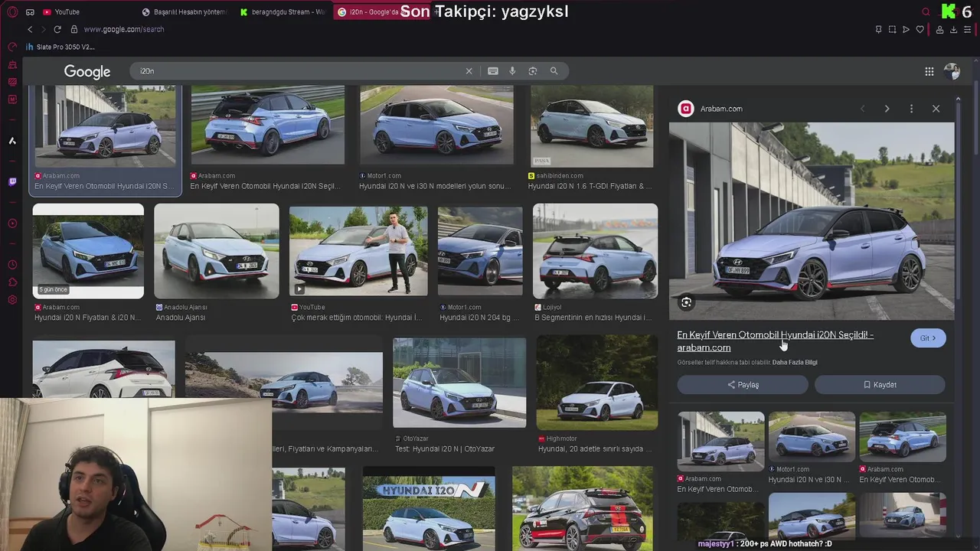This screenshot has height=551, width=980.
Task: Open the Anadolu Ajansı car thumbnail
Action: 217,251
